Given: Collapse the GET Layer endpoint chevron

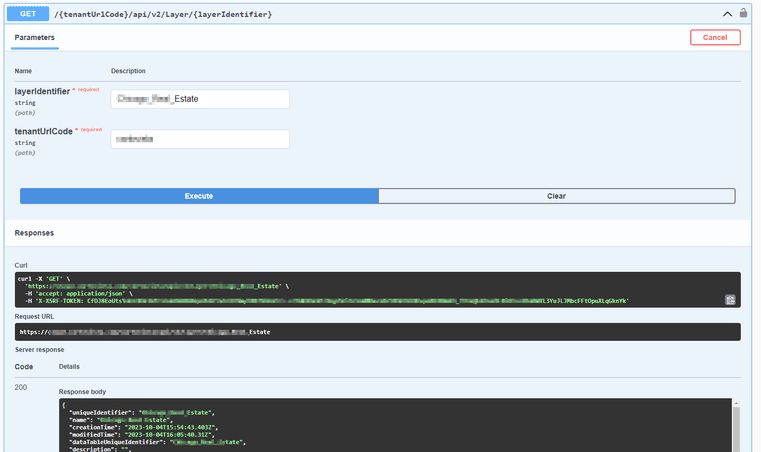Looking at the screenshot, I should pos(727,14).
